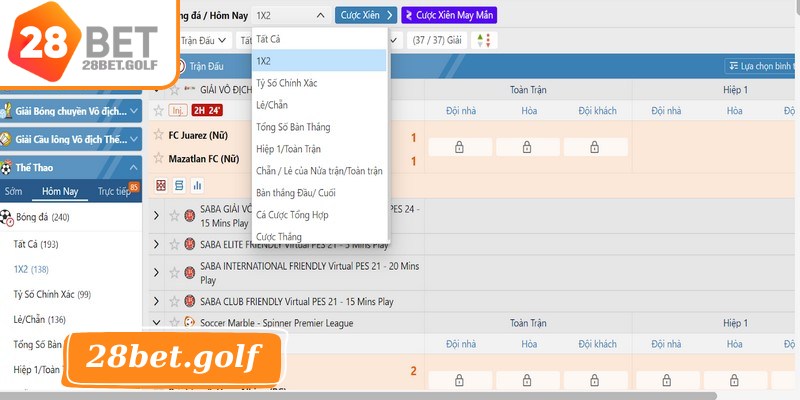Viewport: 800px width, 400px height.
Task: Click locked 'Hòa' odds for FC Juarez match
Action: click(x=528, y=147)
